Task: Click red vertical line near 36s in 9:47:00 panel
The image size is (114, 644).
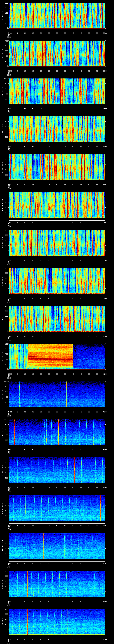Action: click(67, 621)
